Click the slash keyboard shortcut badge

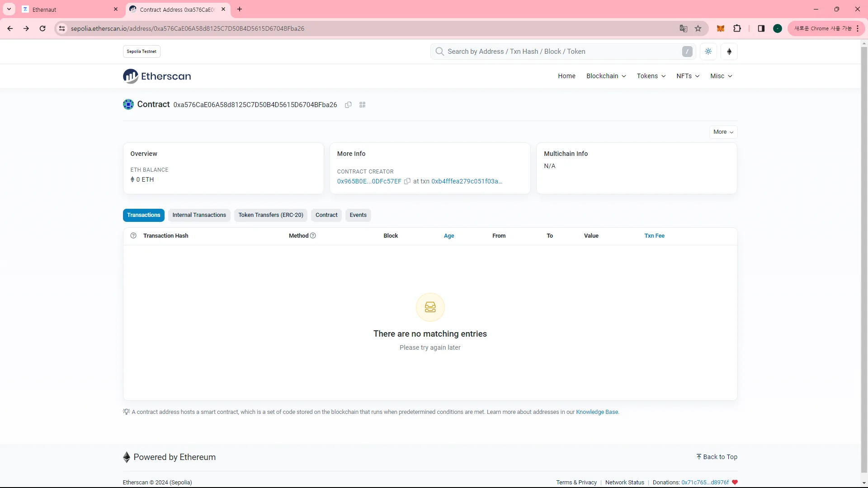tap(687, 52)
